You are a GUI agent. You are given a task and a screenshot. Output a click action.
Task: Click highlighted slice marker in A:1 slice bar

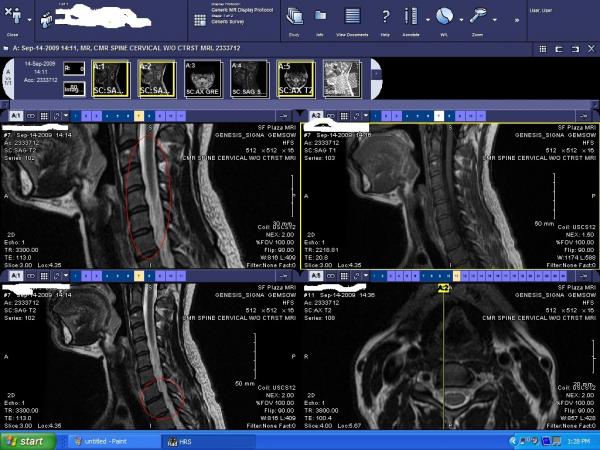click(x=139, y=116)
